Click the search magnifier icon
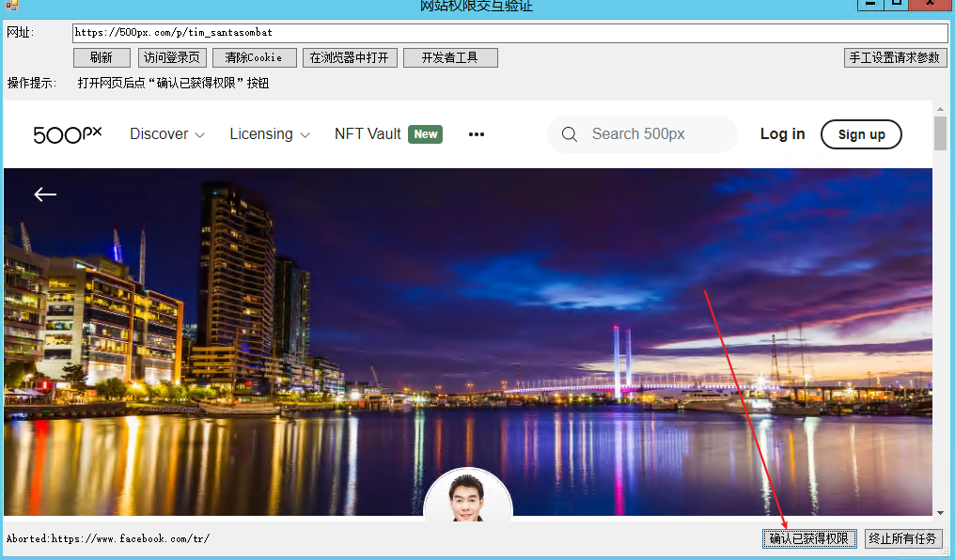The width and height of the screenshot is (955, 560). 570,134
